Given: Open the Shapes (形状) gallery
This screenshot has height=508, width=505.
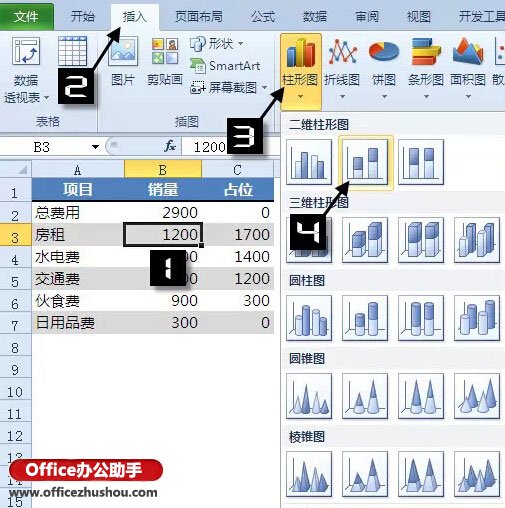Looking at the screenshot, I should click(217, 44).
